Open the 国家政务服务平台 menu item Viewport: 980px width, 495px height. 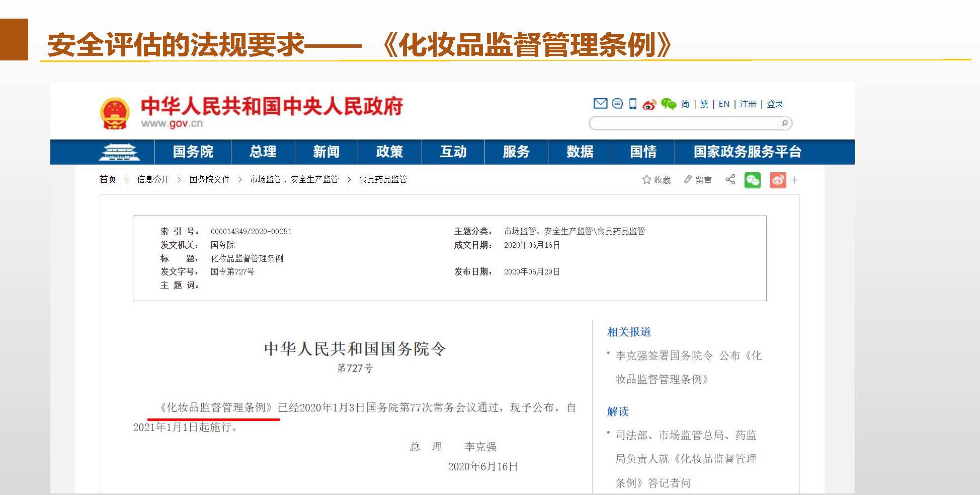click(x=747, y=152)
